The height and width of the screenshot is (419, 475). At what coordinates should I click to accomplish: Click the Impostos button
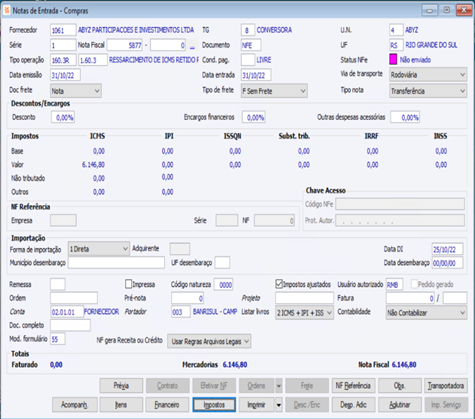click(214, 405)
